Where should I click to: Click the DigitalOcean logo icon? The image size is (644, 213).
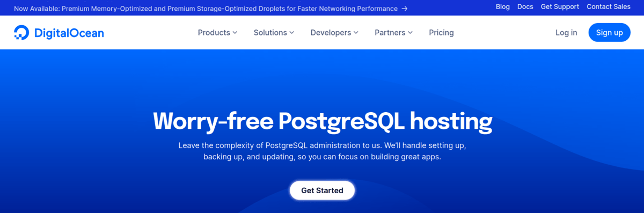tap(21, 33)
